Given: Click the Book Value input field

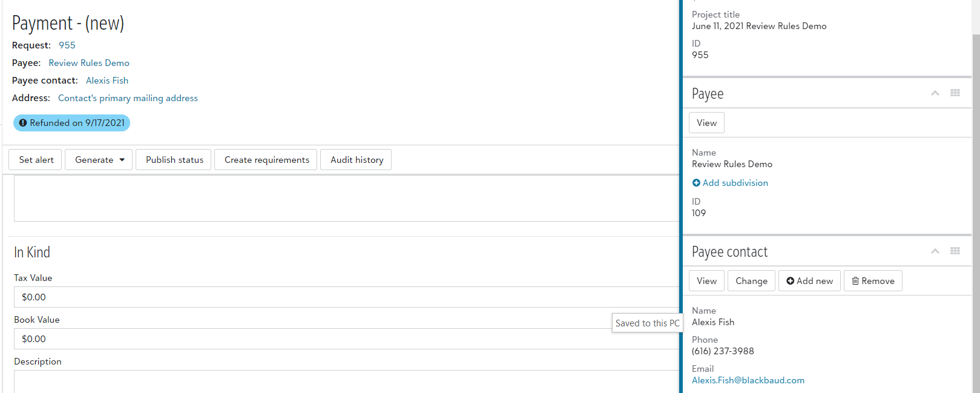Looking at the screenshot, I should (x=347, y=339).
